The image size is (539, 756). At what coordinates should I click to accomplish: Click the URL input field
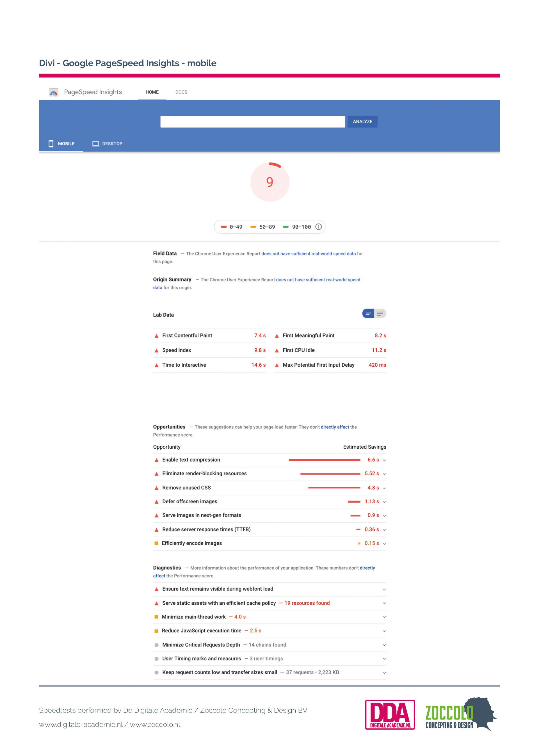click(x=253, y=122)
